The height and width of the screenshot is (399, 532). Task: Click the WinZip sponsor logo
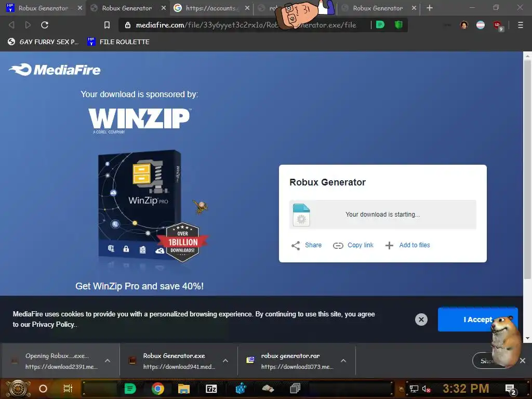click(140, 121)
